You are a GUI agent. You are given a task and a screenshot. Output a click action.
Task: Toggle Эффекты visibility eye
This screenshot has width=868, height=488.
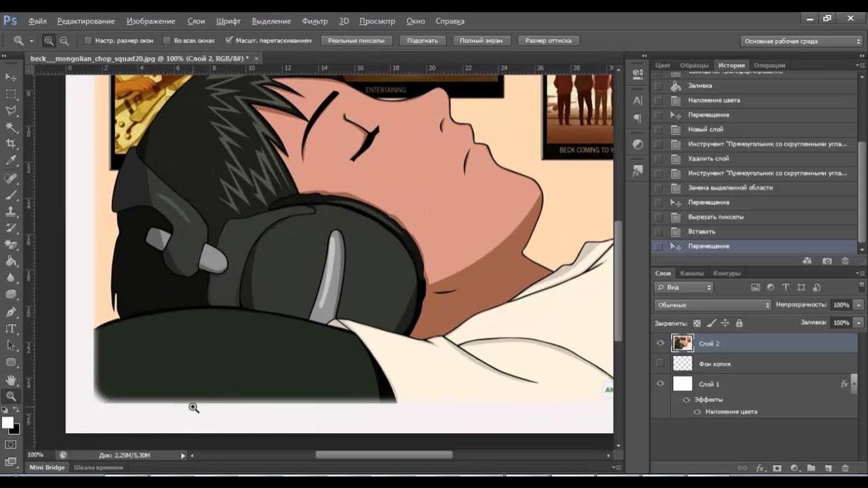[x=686, y=399]
